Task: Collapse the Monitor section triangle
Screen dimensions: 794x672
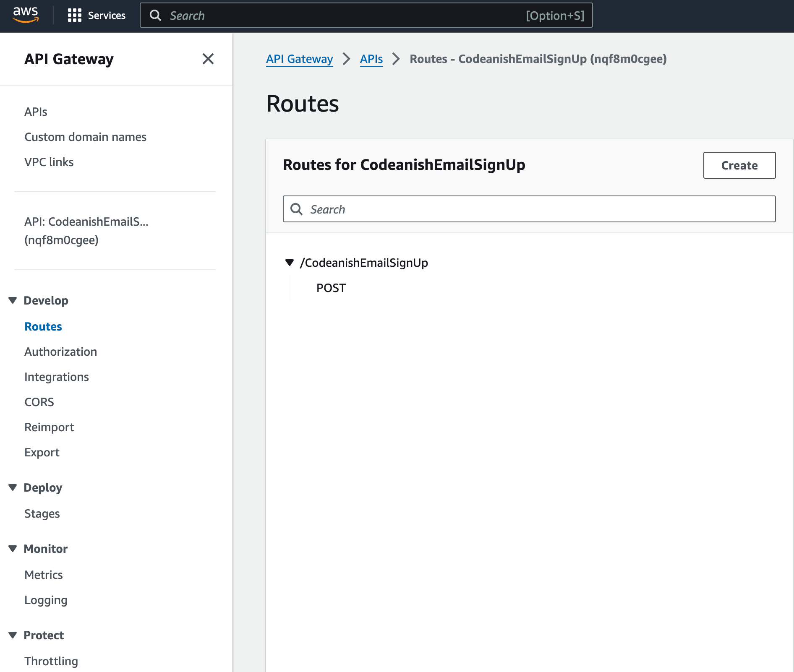Action: (13, 549)
